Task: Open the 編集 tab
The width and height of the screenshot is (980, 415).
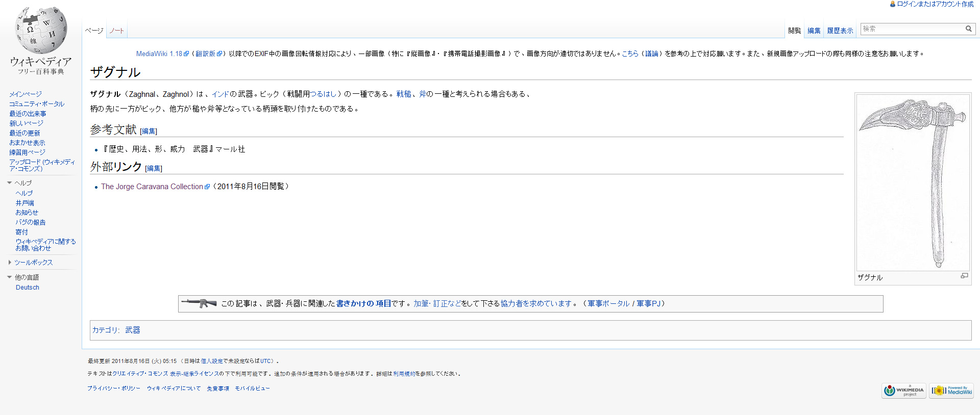Action: pos(814,31)
